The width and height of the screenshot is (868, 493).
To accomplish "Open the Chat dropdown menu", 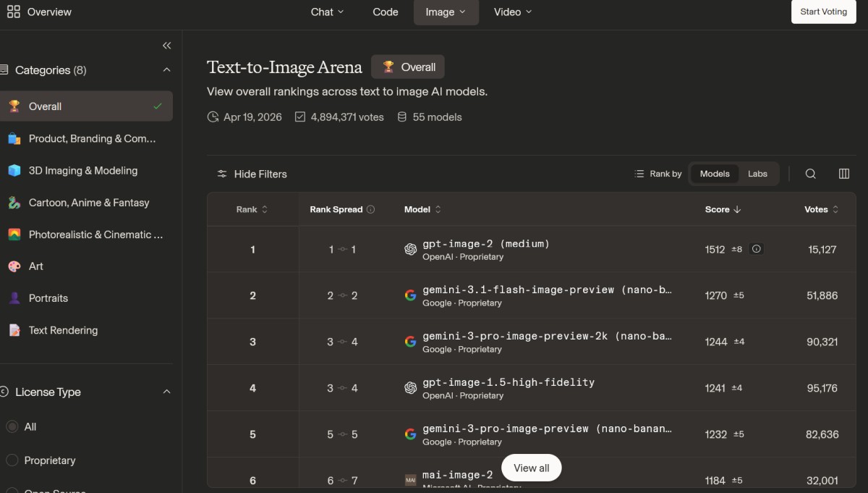I will click(x=327, y=12).
